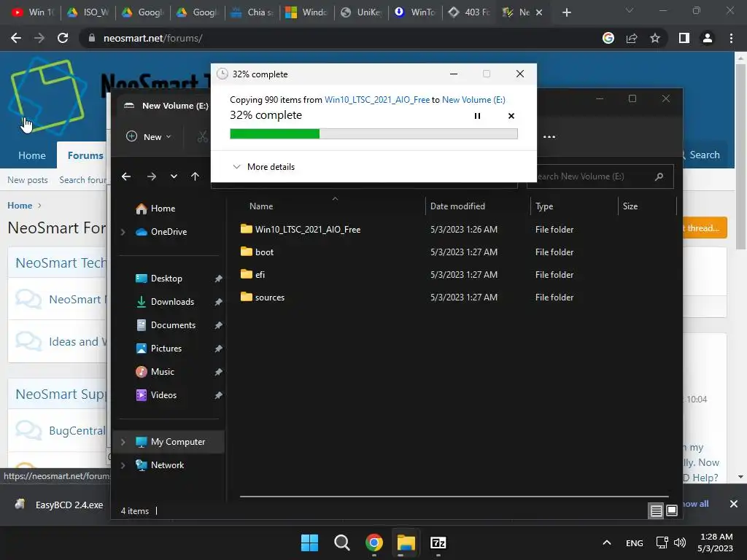Unpin Desktop using its pin icon

[x=218, y=279]
